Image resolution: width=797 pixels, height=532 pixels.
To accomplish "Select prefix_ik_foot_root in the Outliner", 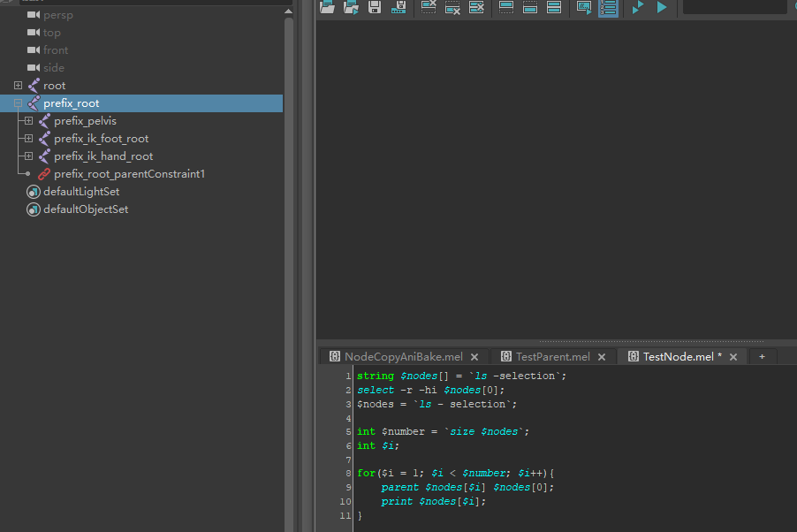I will (101, 139).
